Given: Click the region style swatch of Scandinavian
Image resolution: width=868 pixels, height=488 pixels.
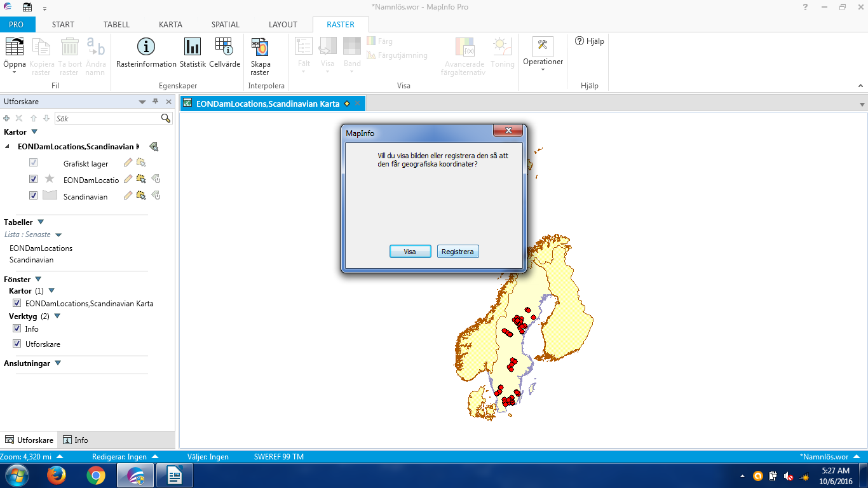Looking at the screenshot, I should coord(50,195).
